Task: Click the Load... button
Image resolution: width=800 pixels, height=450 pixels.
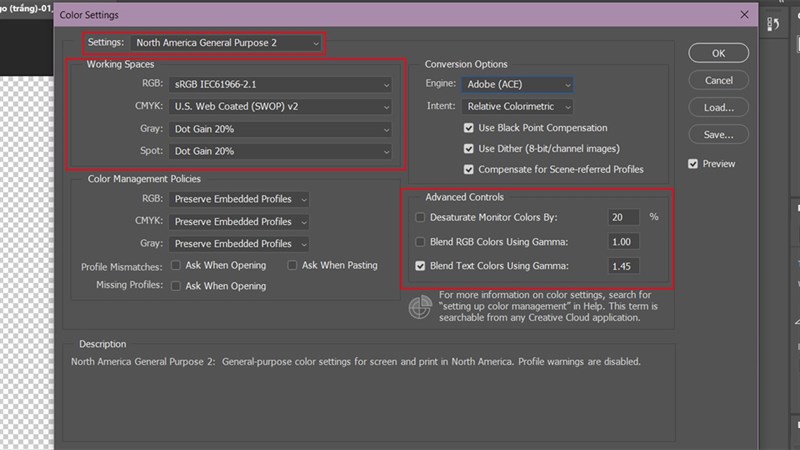Action: (x=718, y=107)
